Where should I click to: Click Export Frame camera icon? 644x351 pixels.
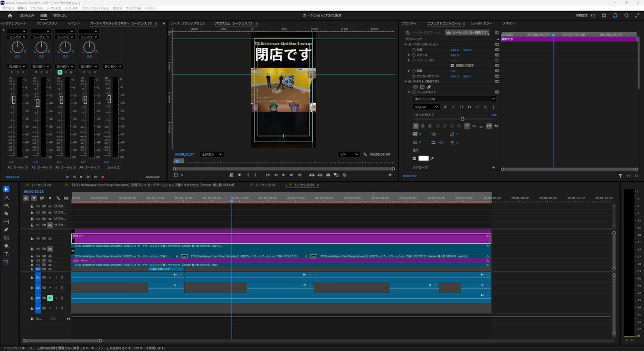coord(328,175)
